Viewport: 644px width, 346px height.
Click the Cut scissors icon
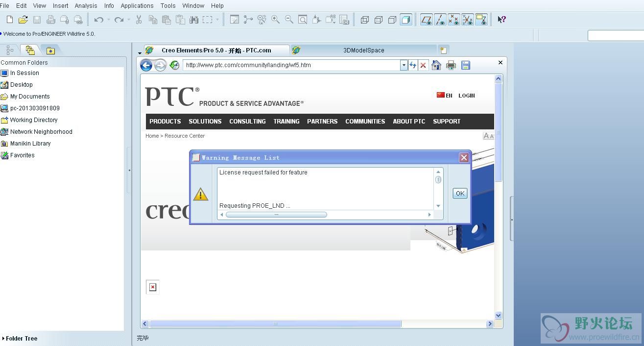point(139,20)
